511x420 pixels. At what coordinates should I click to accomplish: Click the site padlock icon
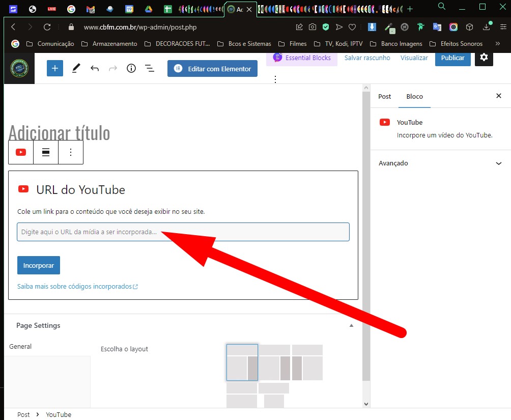coord(71,27)
